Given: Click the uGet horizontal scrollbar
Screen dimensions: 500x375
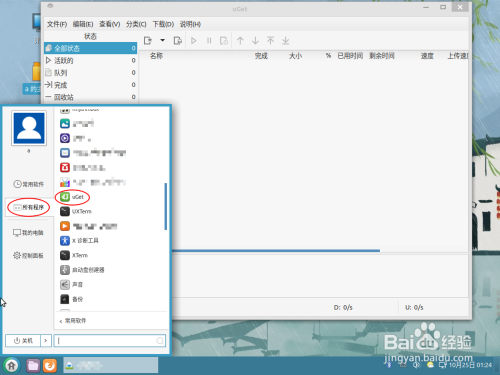Looking at the screenshot, I should click(x=276, y=251).
